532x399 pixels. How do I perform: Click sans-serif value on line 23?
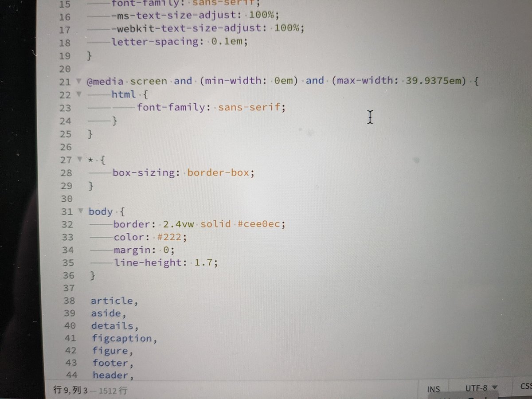click(x=249, y=107)
